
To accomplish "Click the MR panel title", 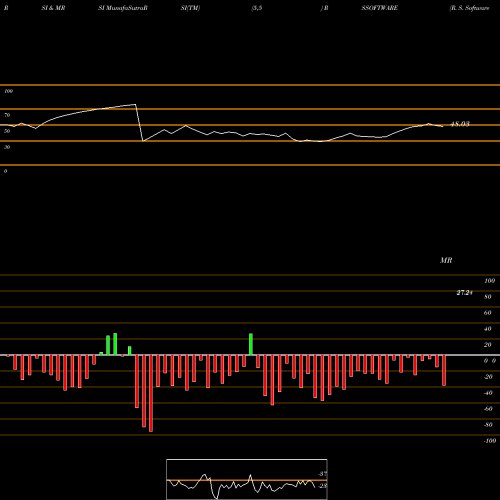I will [446, 260].
